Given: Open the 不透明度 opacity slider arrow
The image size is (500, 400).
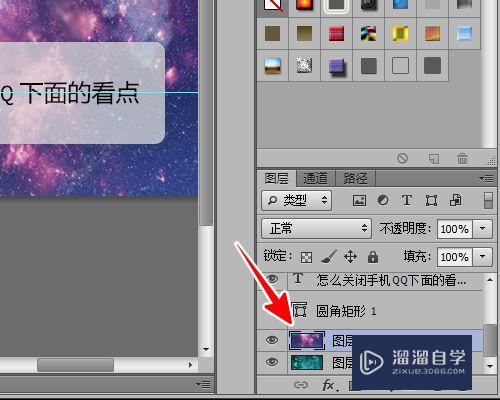Looking at the screenshot, I should pos(483,229).
